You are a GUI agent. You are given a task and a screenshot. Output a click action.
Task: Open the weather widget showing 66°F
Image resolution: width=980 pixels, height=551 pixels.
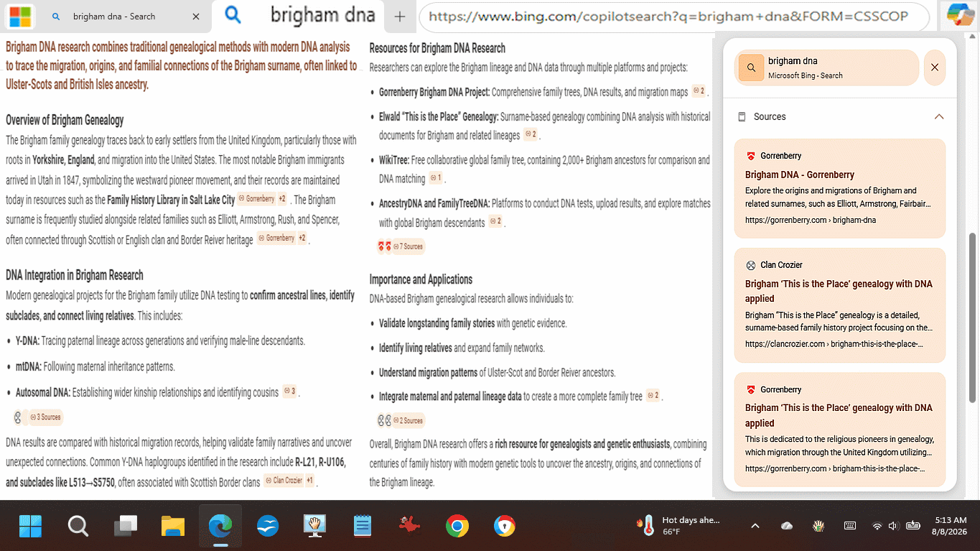pos(678,526)
